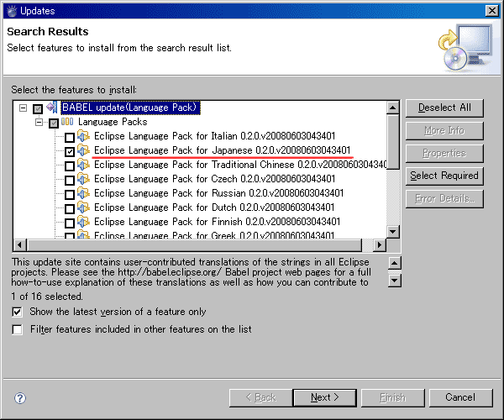
Task: Click the Italian language pack feature icon
Action: click(x=83, y=136)
